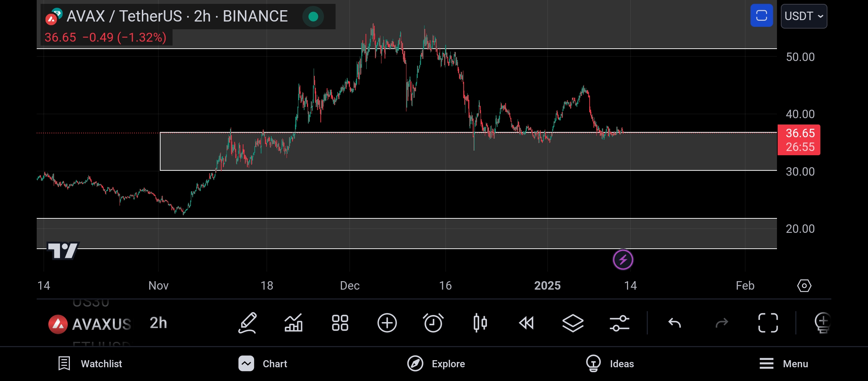
Task: Open the AVAX / TetherUS symbol title
Action: (x=177, y=16)
